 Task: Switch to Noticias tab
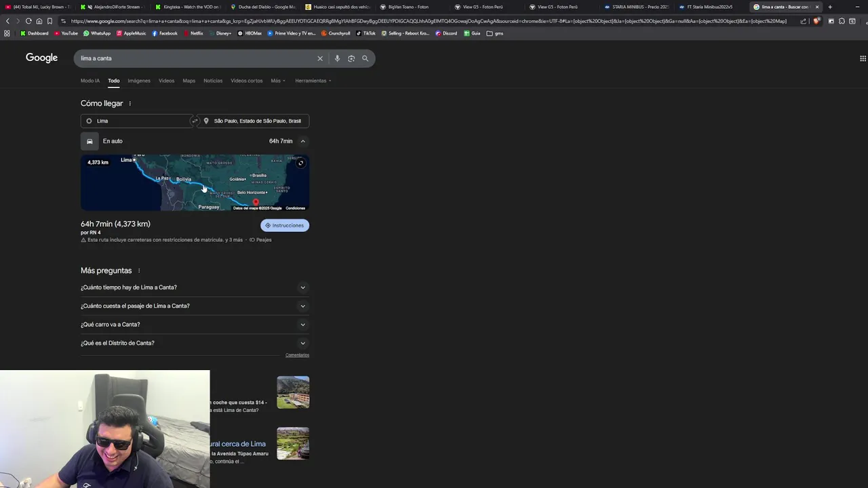click(213, 81)
